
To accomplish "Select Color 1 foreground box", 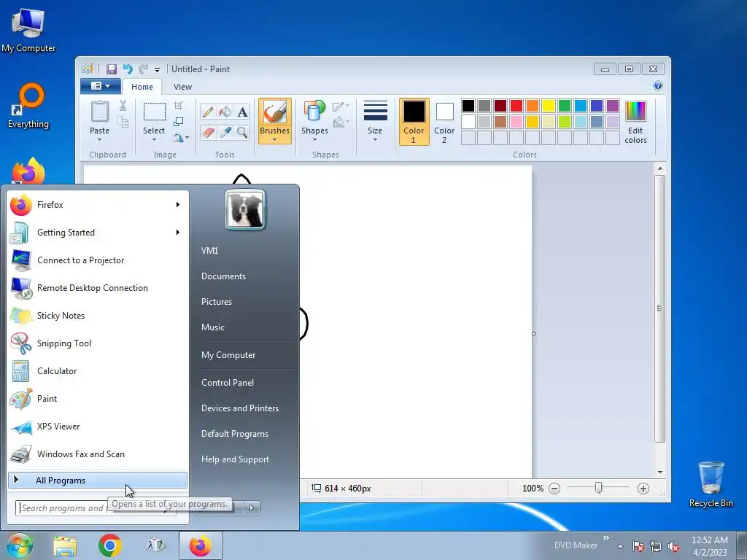I will click(x=414, y=122).
